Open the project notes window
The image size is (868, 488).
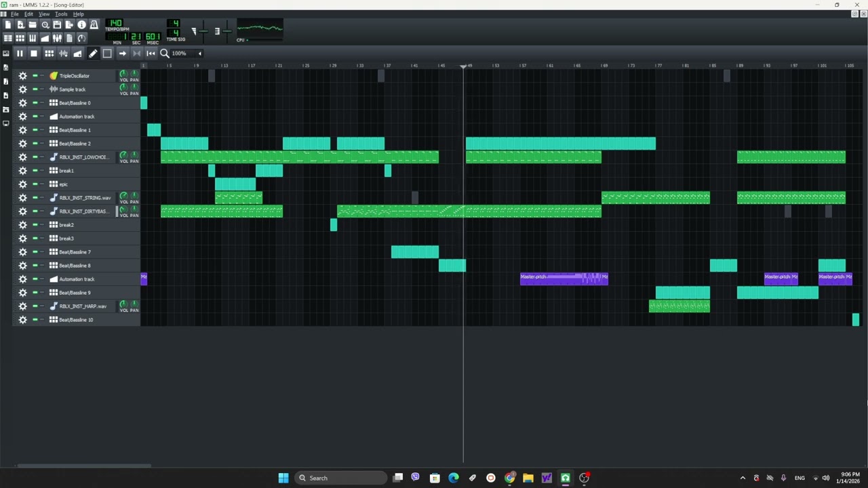[69, 38]
